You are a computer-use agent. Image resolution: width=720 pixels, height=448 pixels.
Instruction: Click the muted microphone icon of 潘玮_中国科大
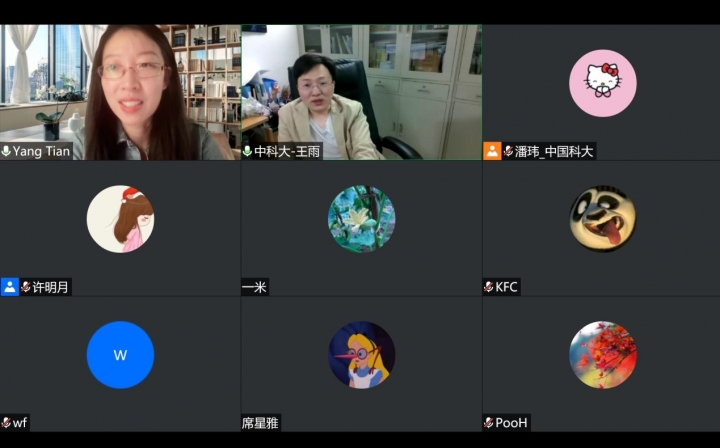pos(508,151)
